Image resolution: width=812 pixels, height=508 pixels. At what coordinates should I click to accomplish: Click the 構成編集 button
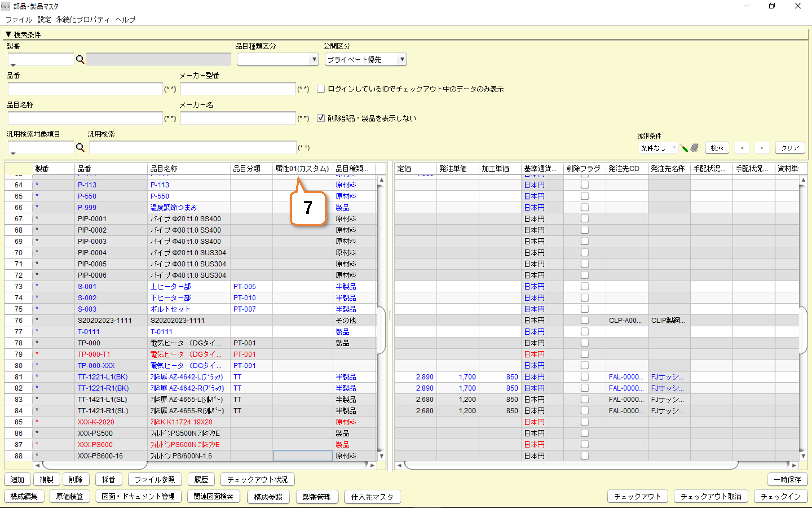[x=24, y=497]
